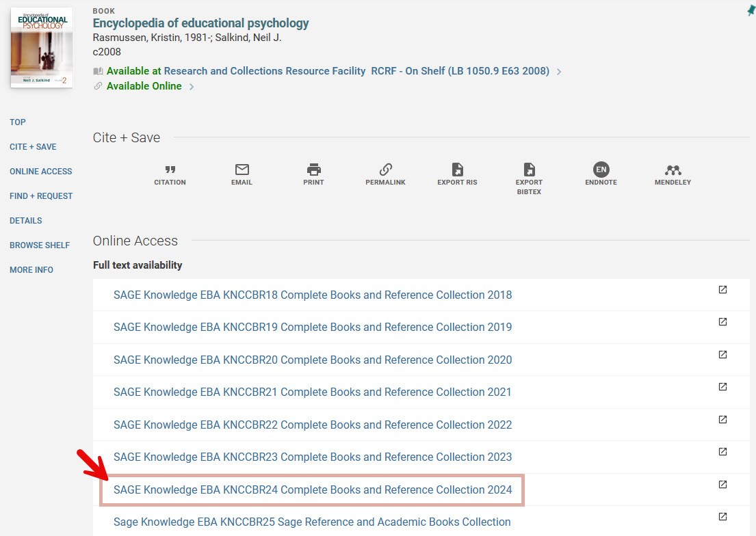Click the Encyclopedia of educational psychology title

(x=200, y=23)
